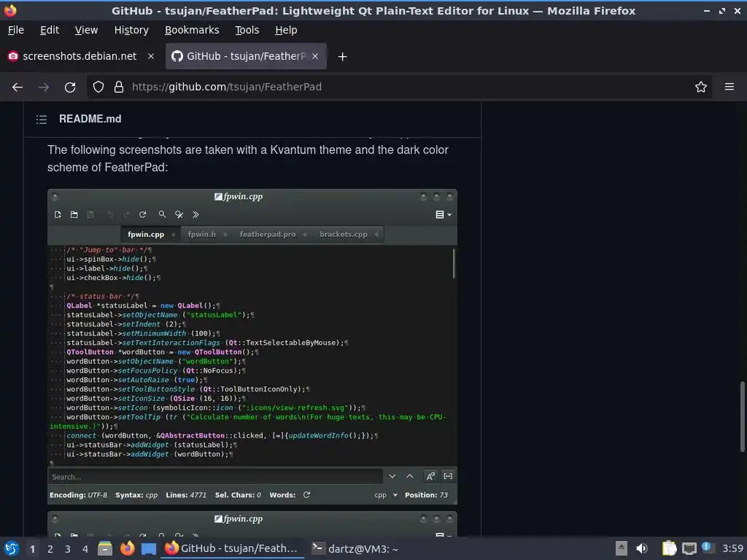The width and height of the screenshot is (747, 560).
Task: Click magnifier find icon in FeatherPad screenshot
Action: tap(162, 215)
